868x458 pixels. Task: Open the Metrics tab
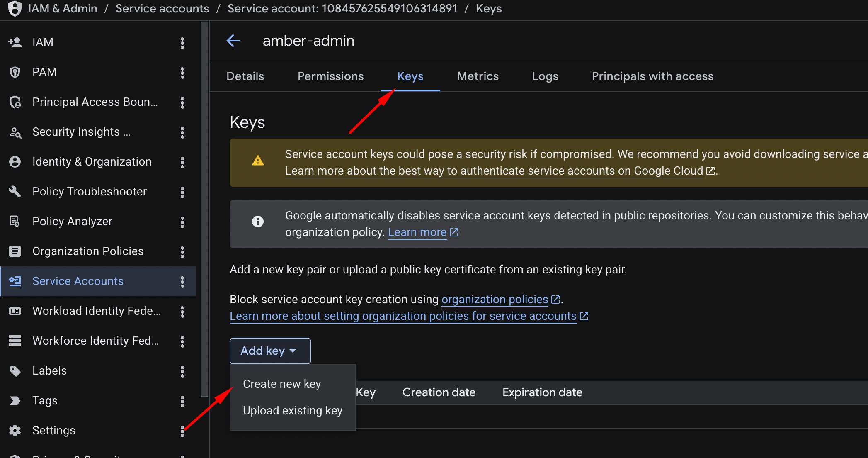click(x=478, y=76)
